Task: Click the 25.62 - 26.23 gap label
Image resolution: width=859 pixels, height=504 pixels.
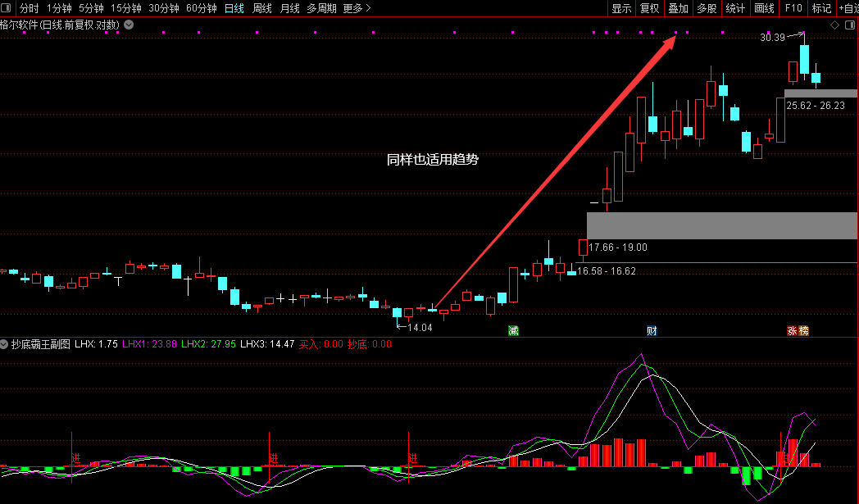Action: coord(816,106)
